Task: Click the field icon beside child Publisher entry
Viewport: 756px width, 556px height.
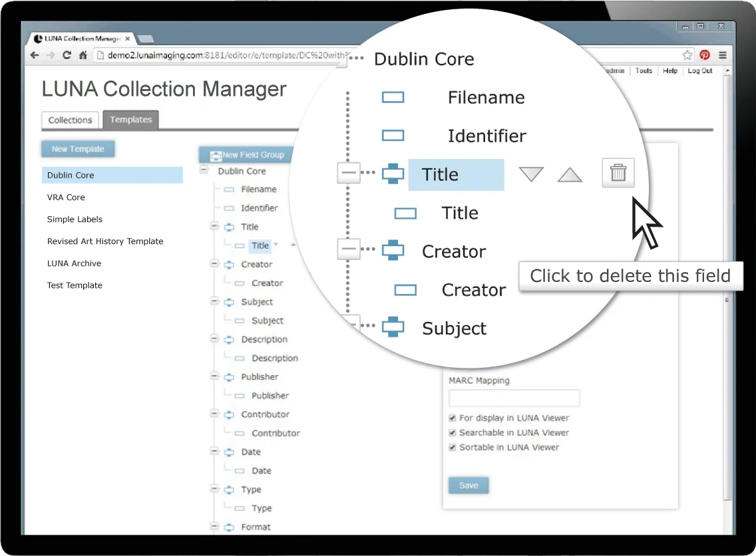Action: tap(239, 396)
